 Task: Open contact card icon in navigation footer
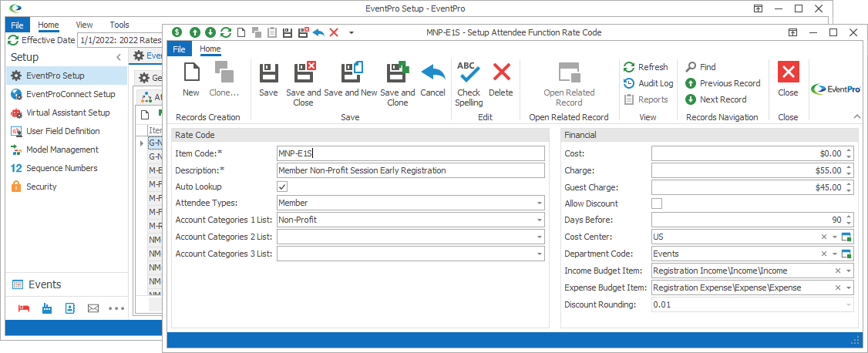69,308
